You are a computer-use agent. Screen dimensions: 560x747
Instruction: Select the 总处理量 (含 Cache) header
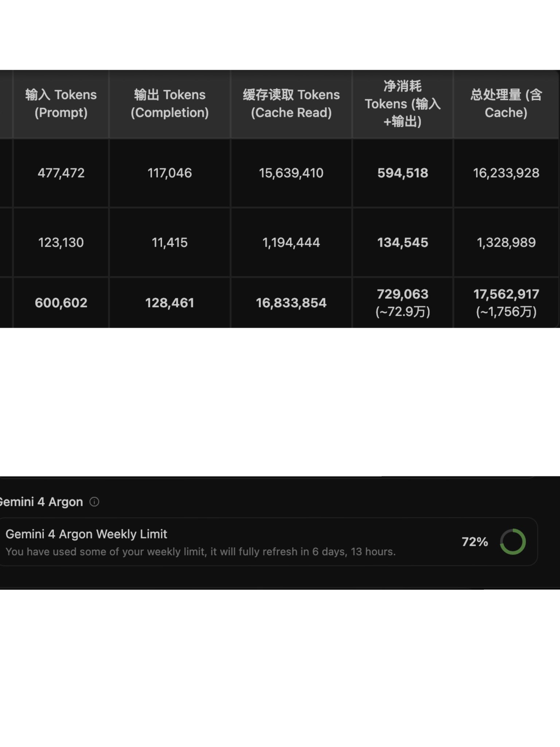506,104
